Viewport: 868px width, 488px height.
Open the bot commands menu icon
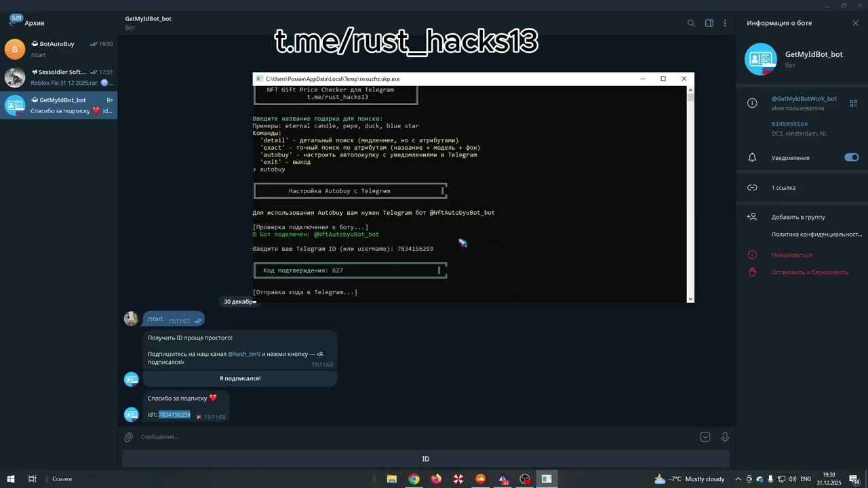pos(705,437)
